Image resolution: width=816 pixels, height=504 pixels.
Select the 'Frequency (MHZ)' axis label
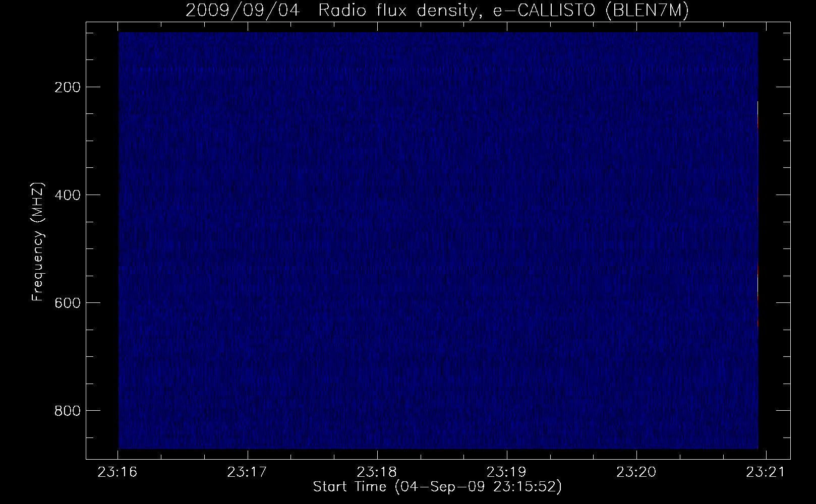pyautogui.click(x=38, y=241)
